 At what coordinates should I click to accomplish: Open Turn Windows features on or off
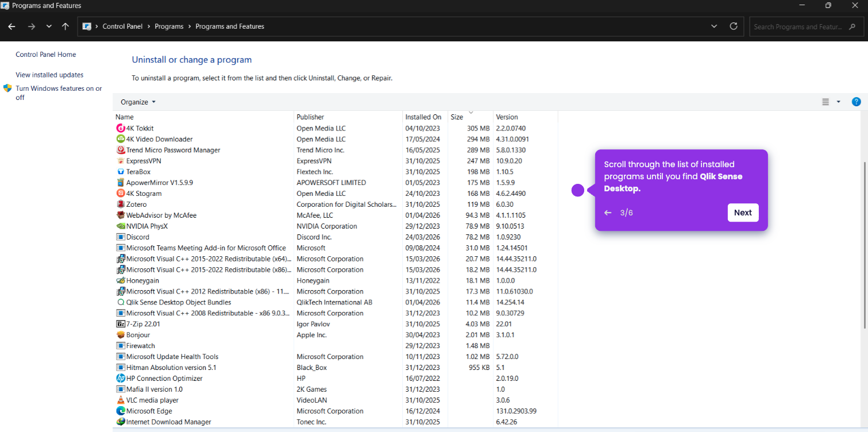click(x=59, y=93)
